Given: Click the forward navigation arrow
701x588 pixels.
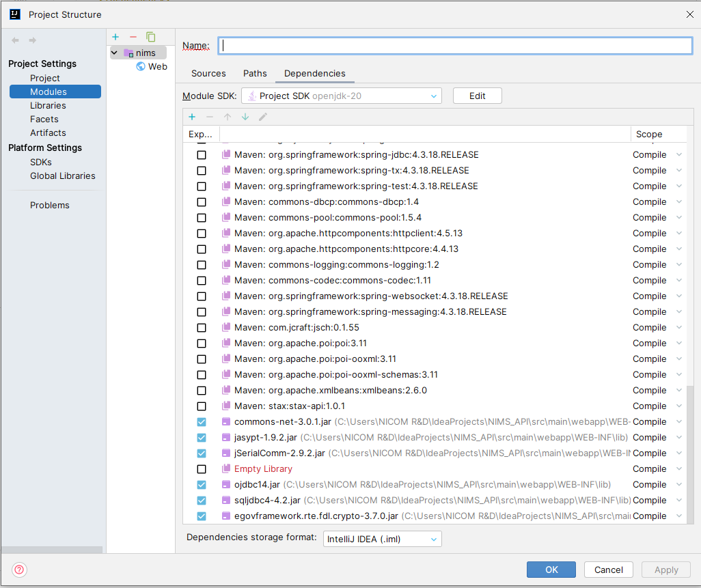Looking at the screenshot, I should pos(33,40).
